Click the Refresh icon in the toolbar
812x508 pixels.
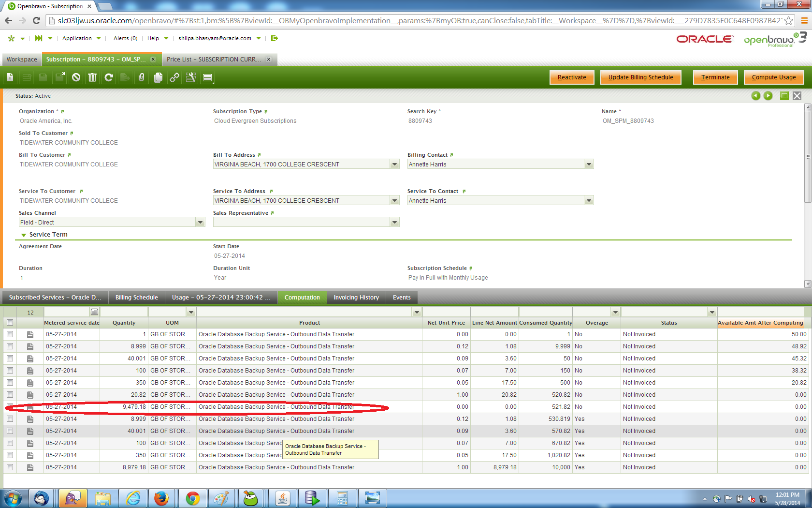coord(109,77)
